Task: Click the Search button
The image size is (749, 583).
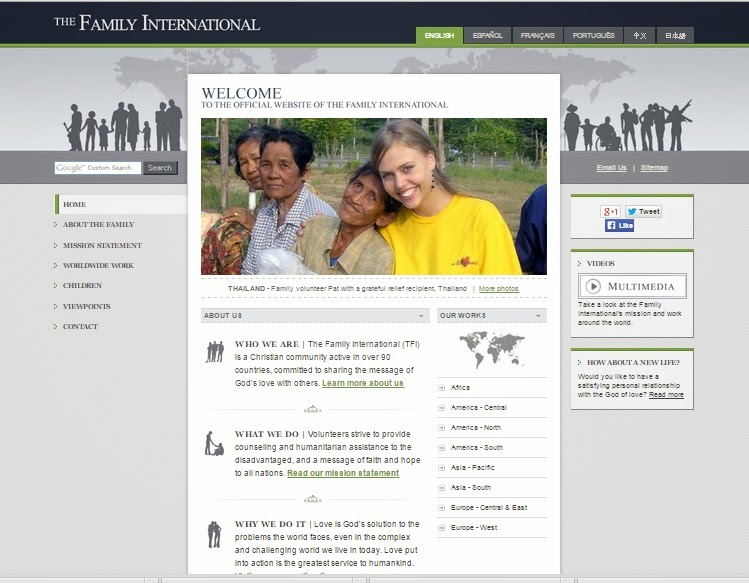Action: coord(160,168)
